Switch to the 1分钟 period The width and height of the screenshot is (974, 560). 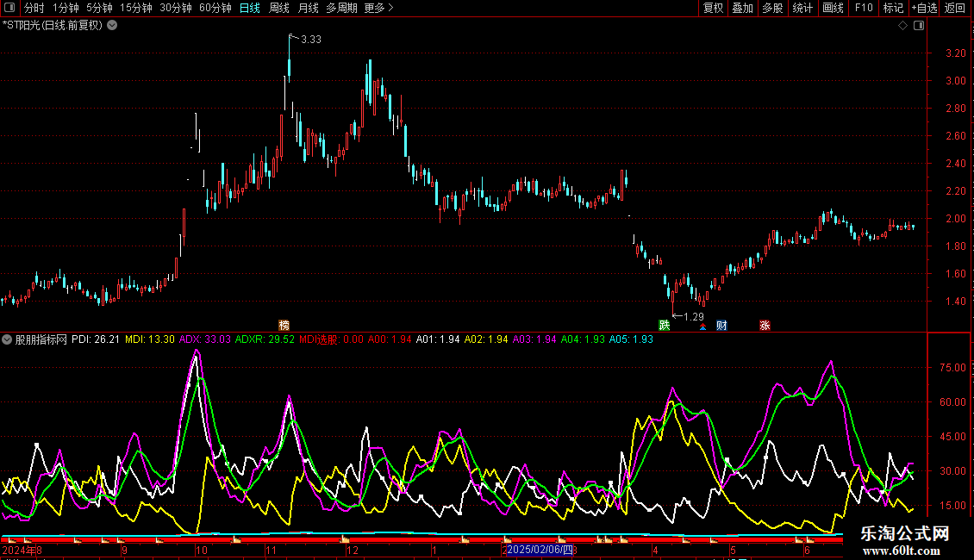66,8
